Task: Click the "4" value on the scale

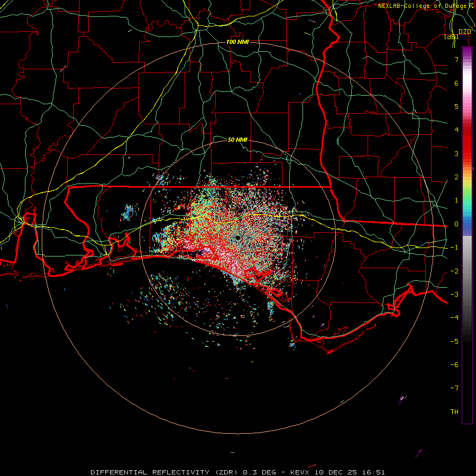Action: tap(456, 130)
